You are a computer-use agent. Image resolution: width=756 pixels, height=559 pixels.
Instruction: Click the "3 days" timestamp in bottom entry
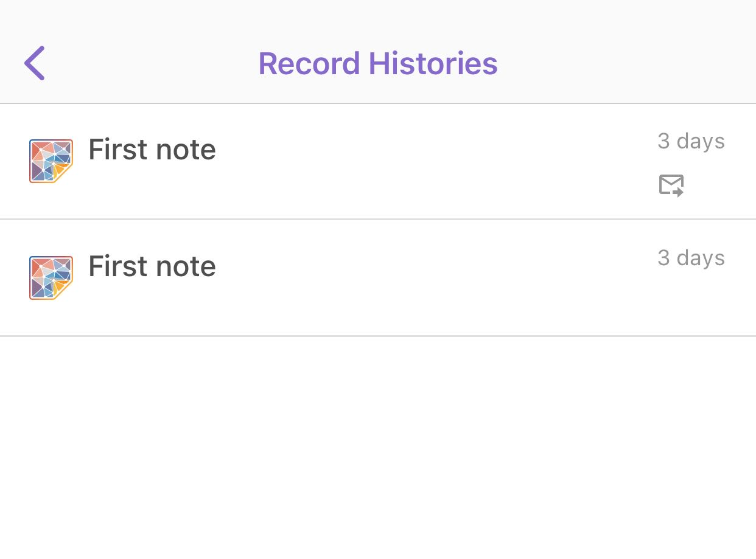pyautogui.click(x=691, y=258)
